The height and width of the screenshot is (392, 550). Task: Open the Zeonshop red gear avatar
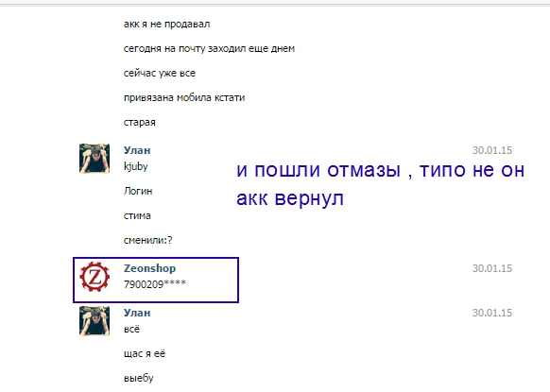tap(95, 277)
